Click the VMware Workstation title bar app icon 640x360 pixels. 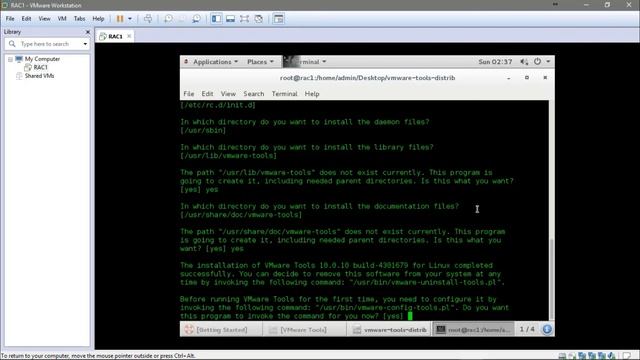pos(4,5)
